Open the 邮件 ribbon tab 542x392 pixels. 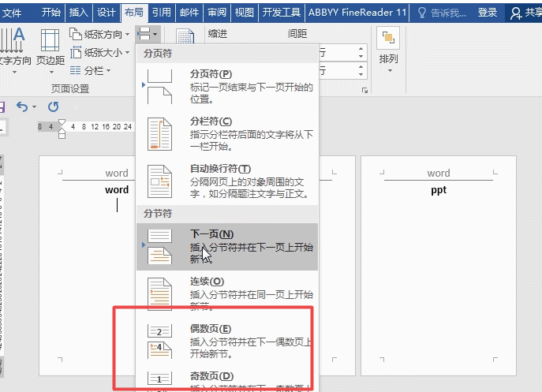(x=189, y=13)
